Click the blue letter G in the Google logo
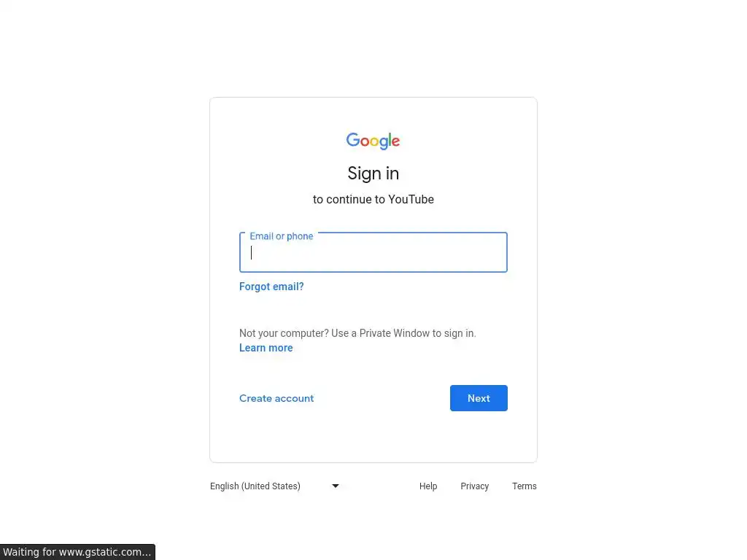 (352, 140)
